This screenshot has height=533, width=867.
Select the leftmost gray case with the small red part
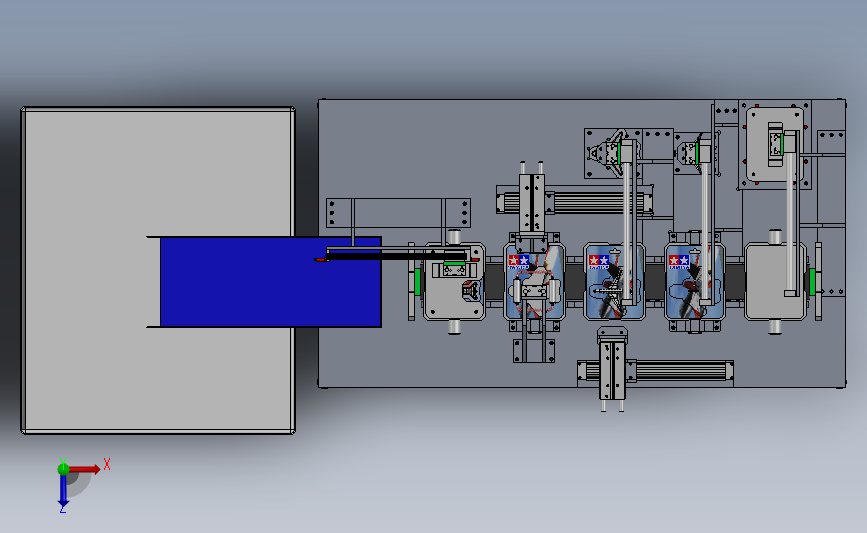[454, 281]
